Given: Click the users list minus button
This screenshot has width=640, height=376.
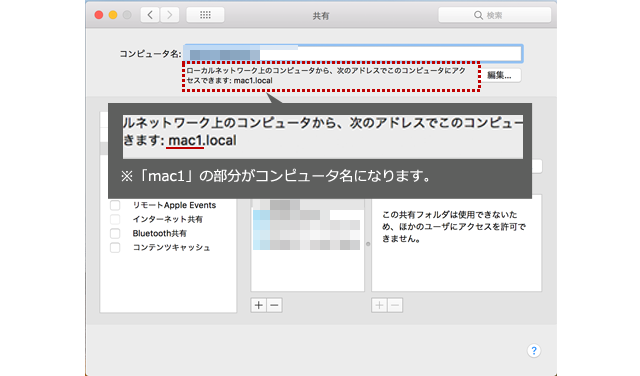Looking at the screenshot, I should click(x=395, y=305).
